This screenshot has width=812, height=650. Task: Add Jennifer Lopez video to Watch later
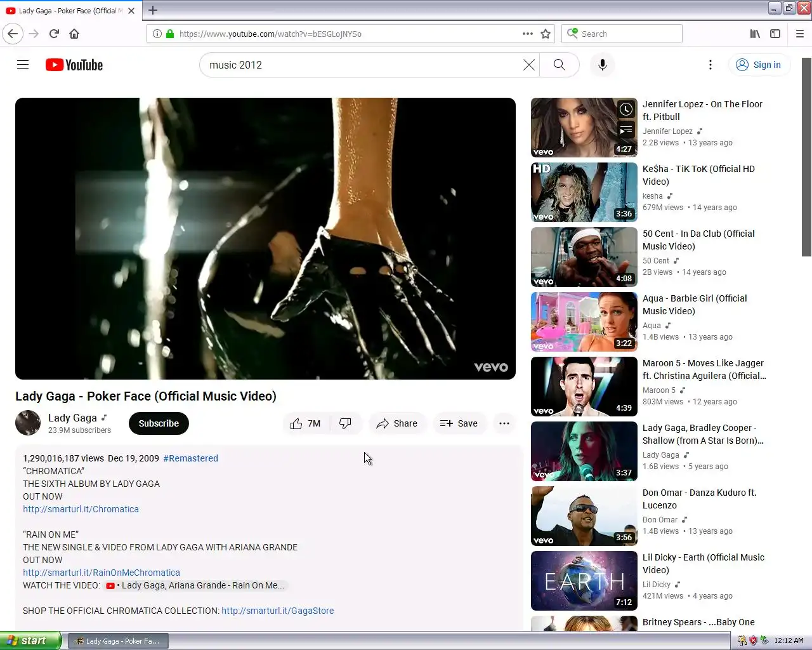pos(626,109)
